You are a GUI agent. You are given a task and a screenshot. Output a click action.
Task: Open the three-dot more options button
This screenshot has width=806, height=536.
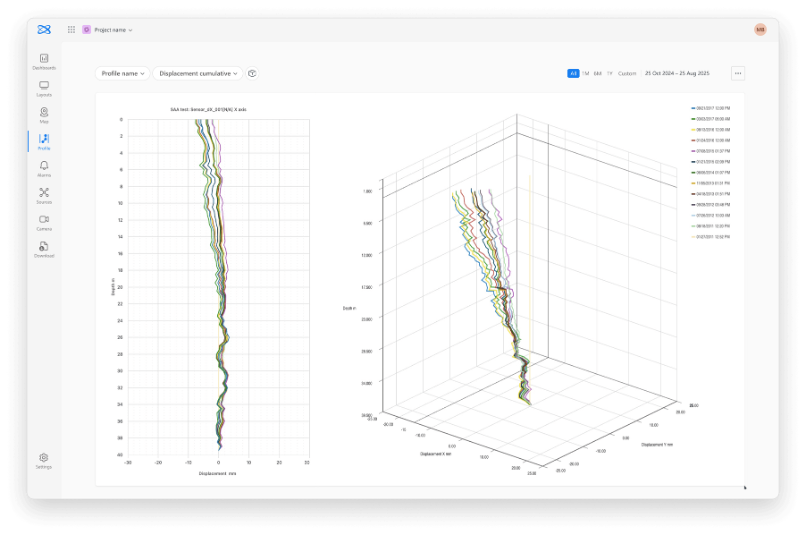(x=738, y=73)
